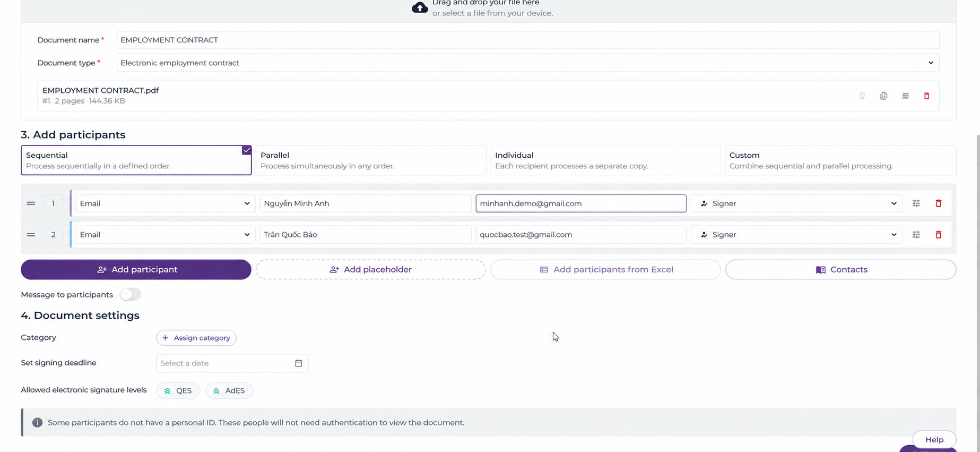Screen dimensions: 980x452
Task: Click the Add participant button
Action: coord(136,270)
